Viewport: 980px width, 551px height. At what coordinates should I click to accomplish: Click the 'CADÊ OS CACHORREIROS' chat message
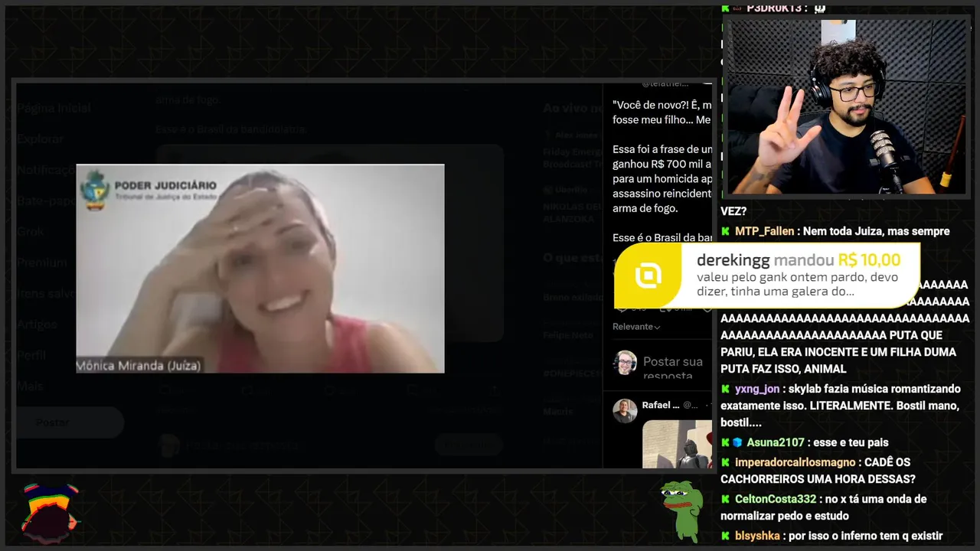[818, 471]
